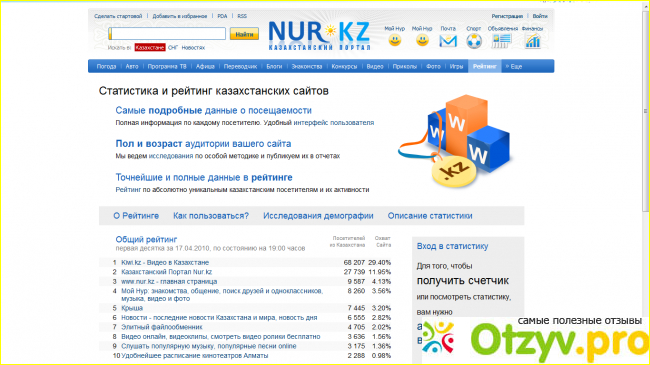Click the second Мой Нур smiley icon

[422, 41]
